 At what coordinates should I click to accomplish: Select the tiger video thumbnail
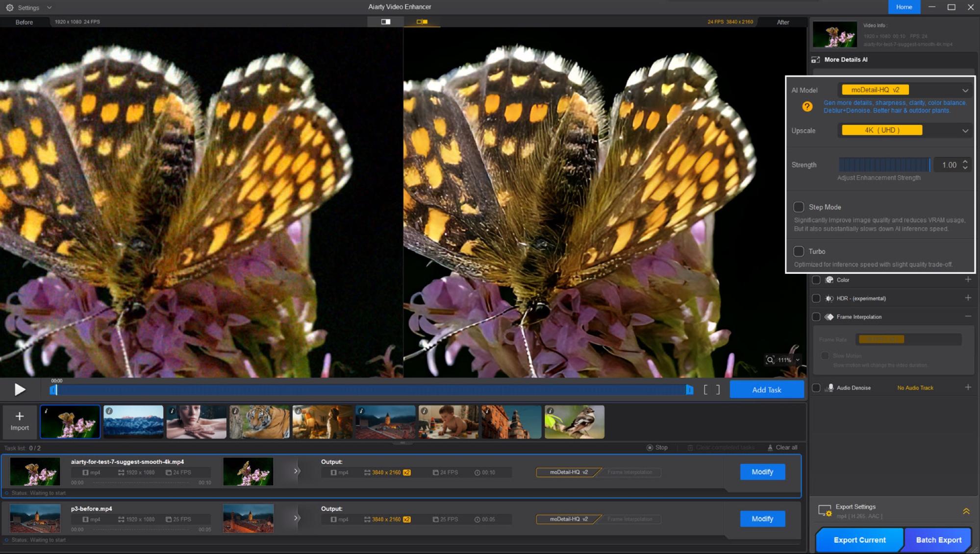[x=259, y=421]
